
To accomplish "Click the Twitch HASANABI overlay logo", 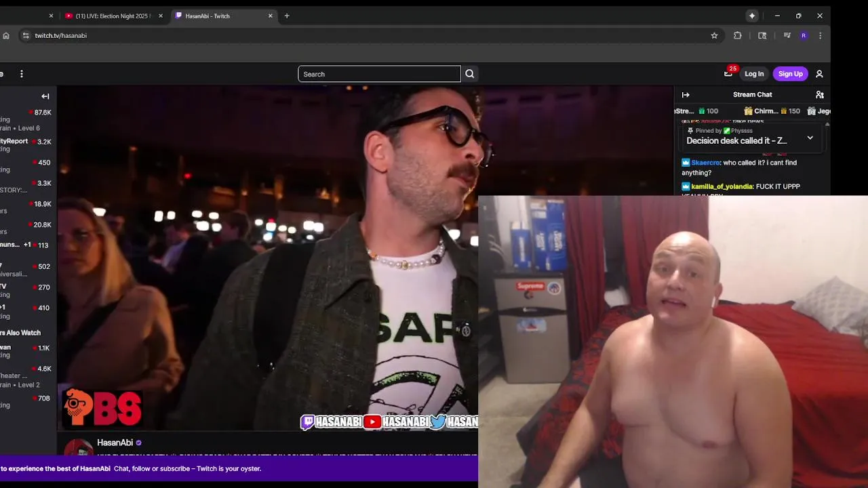I will click(x=331, y=422).
